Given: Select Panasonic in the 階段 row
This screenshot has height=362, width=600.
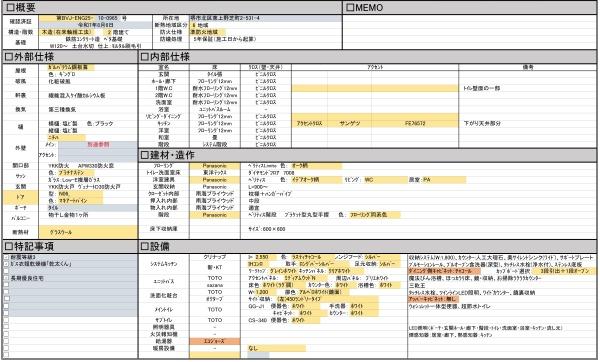Looking at the screenshot, I should click(x=215, y=215).
